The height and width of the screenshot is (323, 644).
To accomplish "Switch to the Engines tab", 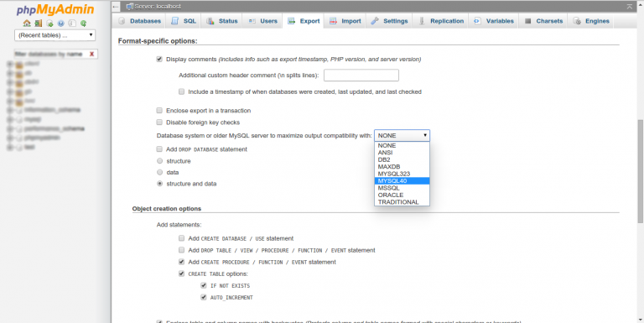I will (590, 21).
